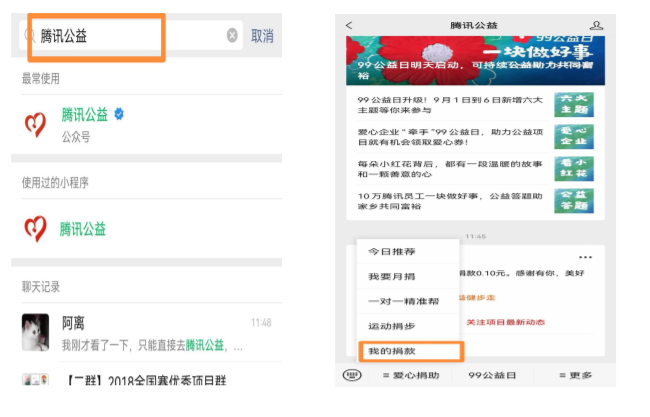Tap the back arrow in 腾讯公益 chat
The height and width of the screenshot is (417, 650).
pos(349,25)
